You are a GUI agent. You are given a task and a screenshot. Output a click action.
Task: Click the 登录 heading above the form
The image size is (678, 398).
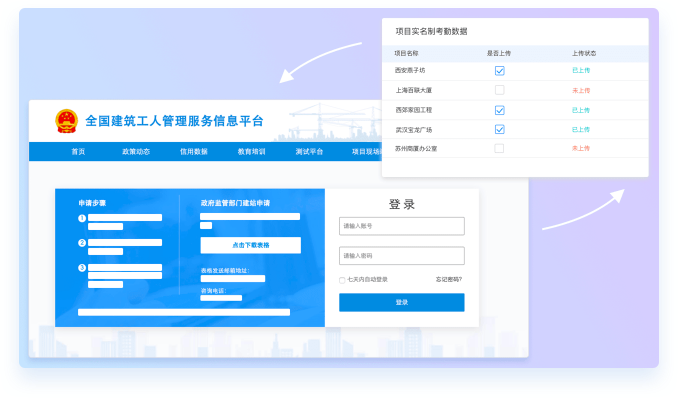click(402, 204)
